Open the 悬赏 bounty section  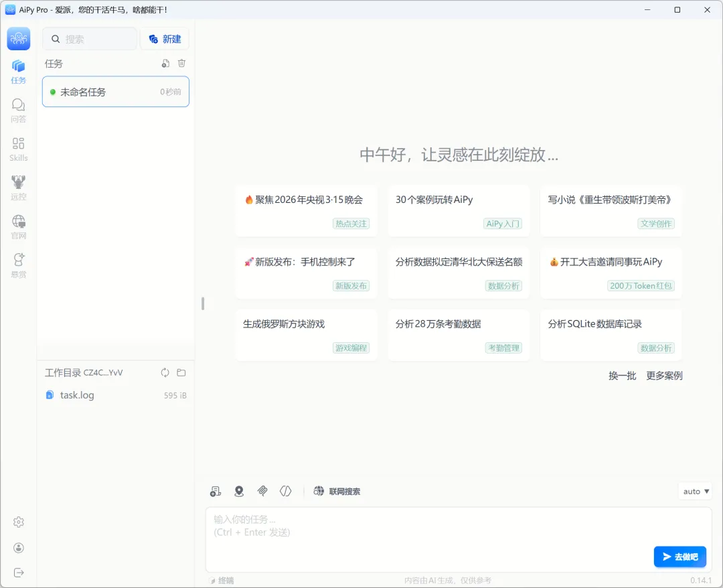tap(19, 266)
